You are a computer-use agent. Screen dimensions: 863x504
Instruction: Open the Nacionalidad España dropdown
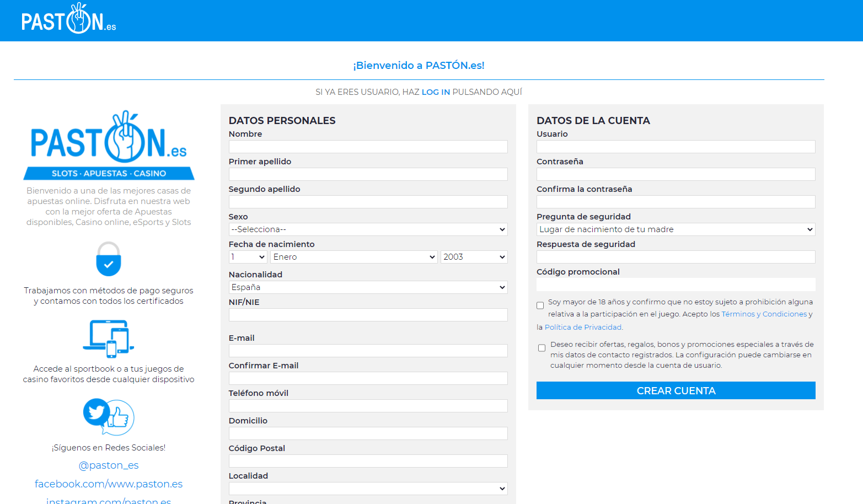[368, 287]
